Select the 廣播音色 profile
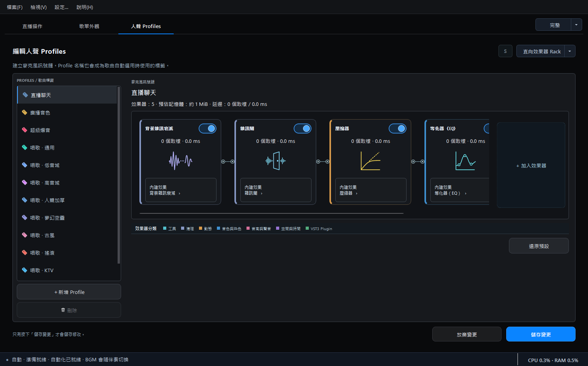588x366 pixels. click(67, 113)
